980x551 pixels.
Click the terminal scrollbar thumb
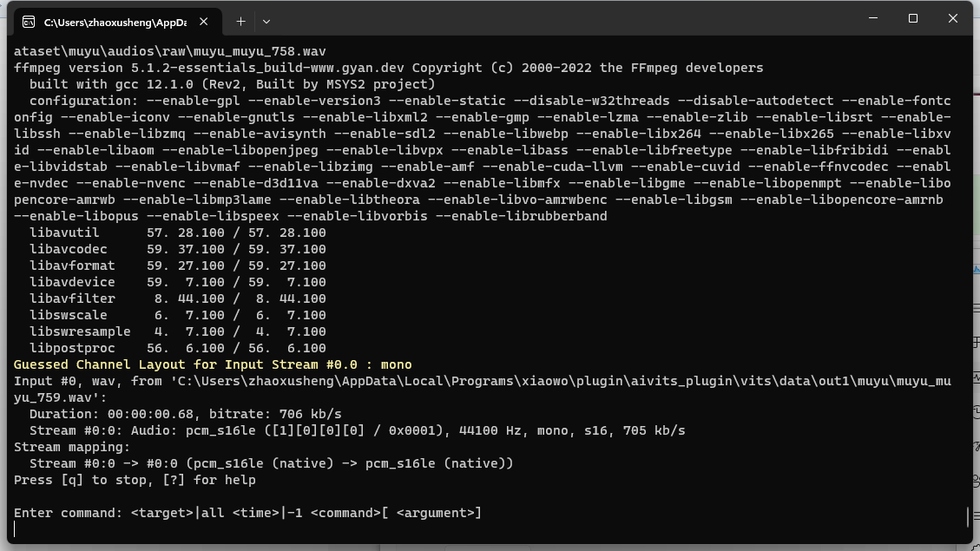(968, 517)
